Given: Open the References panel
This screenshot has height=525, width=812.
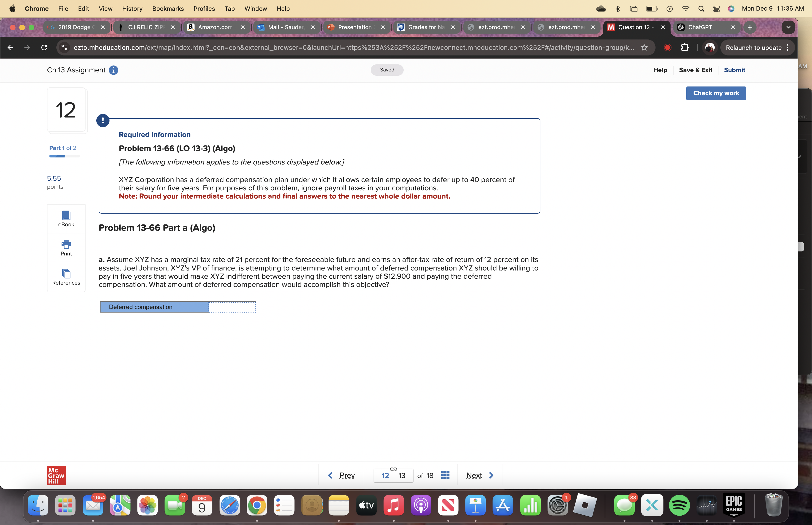Looking at the screenshot, I should click(x=66, y=277).
